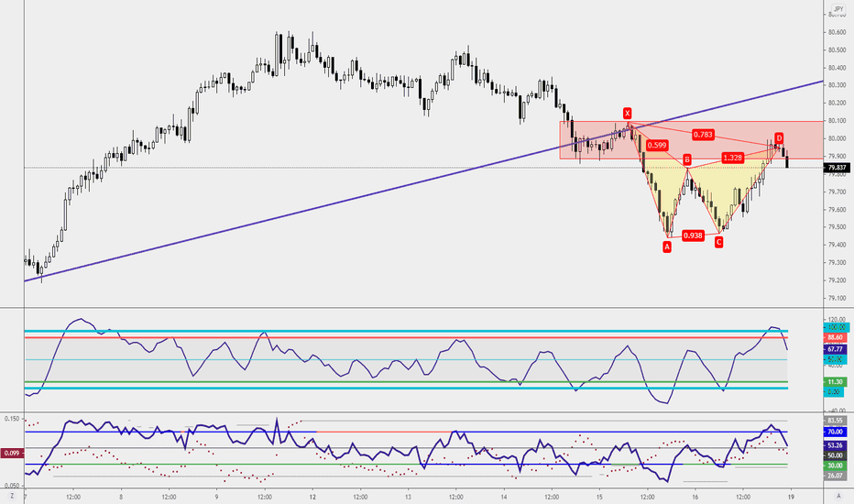Click the 83.55 gray value label

835,421
